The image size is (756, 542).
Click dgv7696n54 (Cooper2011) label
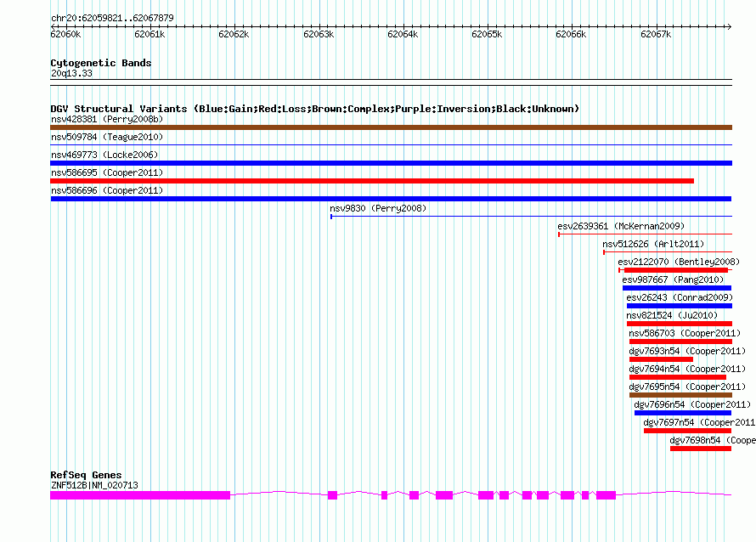[x=692, y=404]
